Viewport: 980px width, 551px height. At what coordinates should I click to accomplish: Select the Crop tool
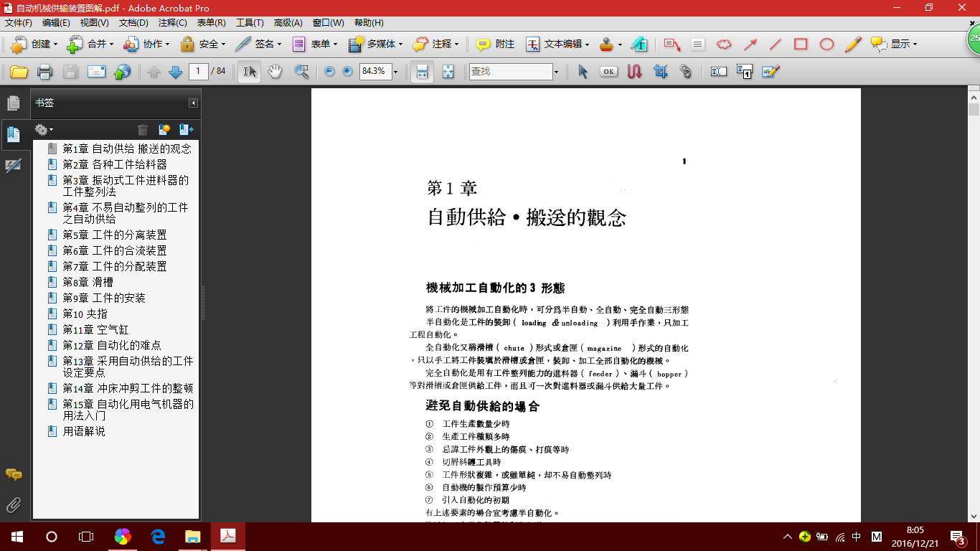pyautogui.click(x=660, y=72)
